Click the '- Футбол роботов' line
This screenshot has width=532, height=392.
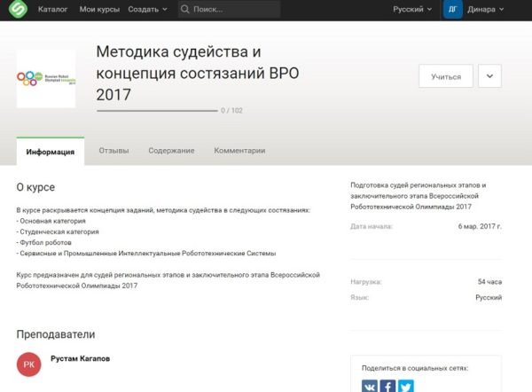click(44, 243)
